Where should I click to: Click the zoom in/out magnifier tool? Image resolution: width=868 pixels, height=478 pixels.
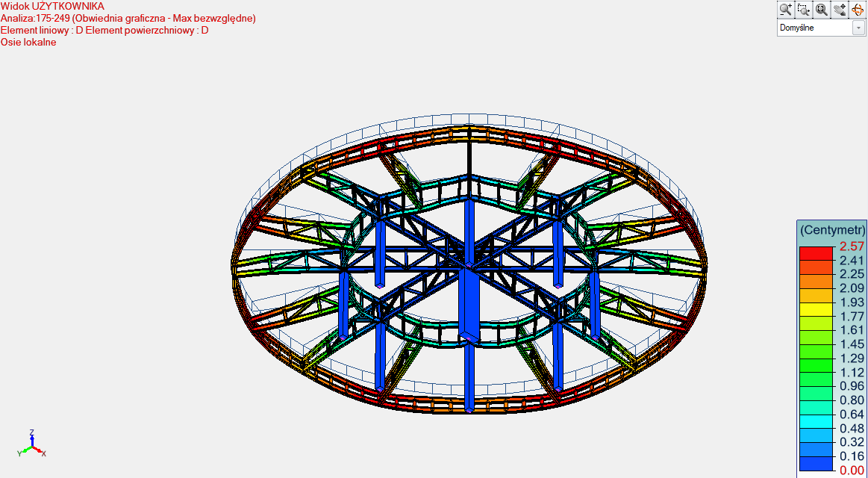[x=786, y=10]
